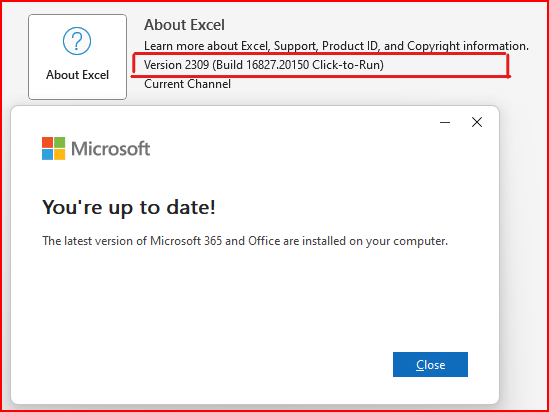Click the blue Close button
The height and width of the screenshot is (412, 549).
(x=430, y=364)
